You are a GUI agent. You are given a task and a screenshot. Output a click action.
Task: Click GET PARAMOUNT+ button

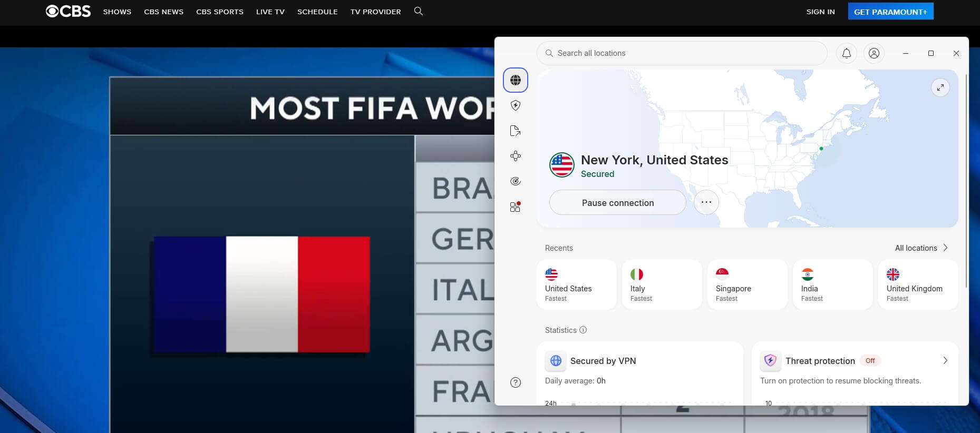(890, 11)
